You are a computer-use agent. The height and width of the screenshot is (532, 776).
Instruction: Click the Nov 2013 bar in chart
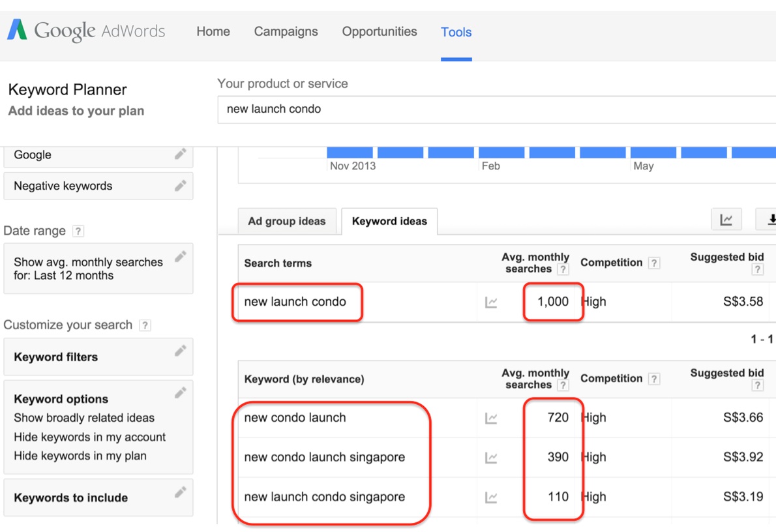point(350,152)
